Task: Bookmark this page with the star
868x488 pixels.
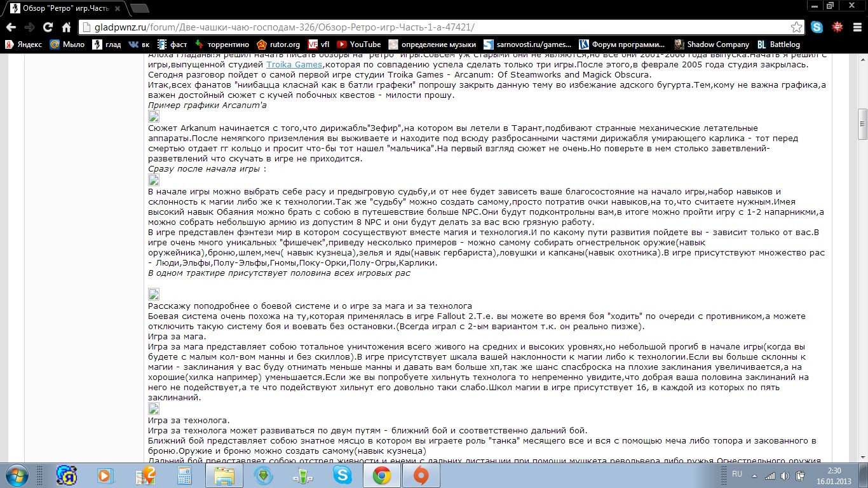Action: click(797, 27)
